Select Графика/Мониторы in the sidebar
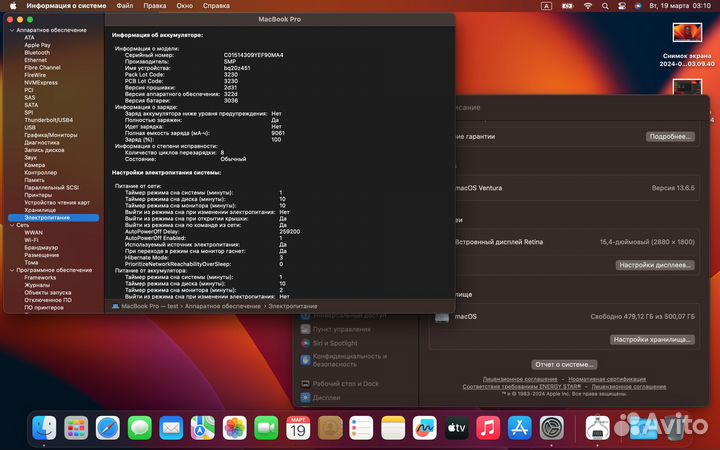The image size is (720, 450). [51, 135]
